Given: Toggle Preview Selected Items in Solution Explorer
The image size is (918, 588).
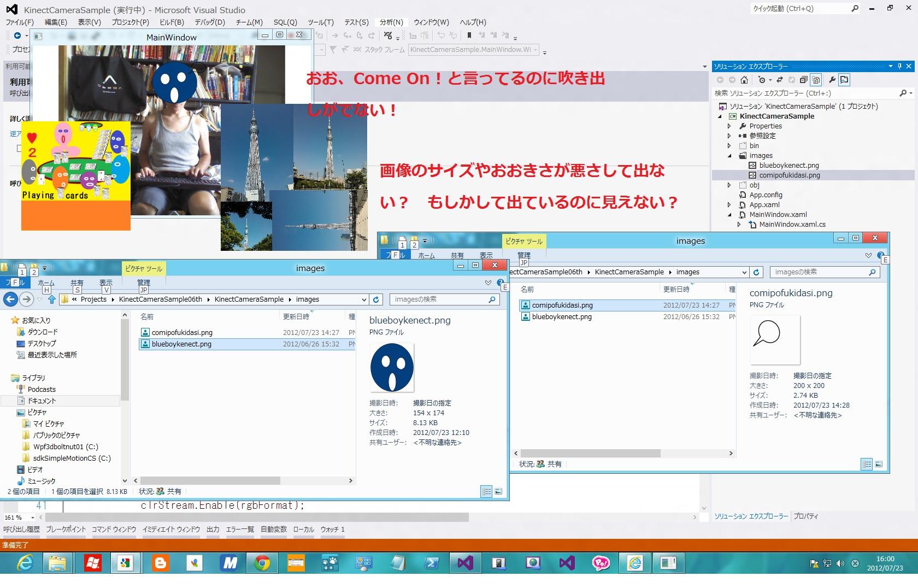Looking at the screenshot, I should click(844, 80).
